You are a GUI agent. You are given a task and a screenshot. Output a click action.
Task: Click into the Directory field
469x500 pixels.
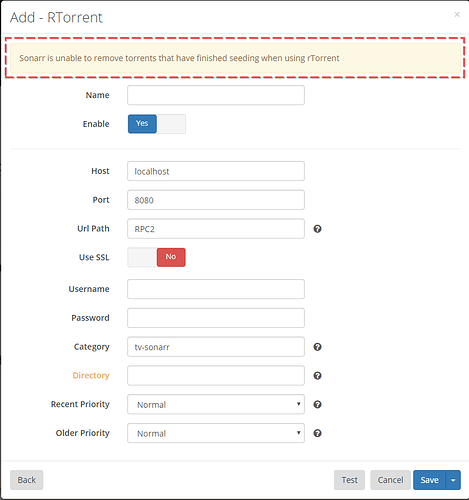[x=216, y=375]
